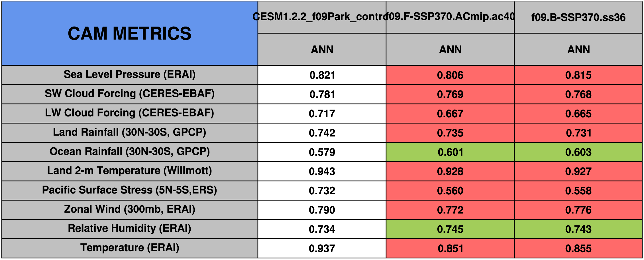The height and width of the screenshot is (260, 644).
Task: Click the red cell showing 0.855
Action: pos(578,249)
